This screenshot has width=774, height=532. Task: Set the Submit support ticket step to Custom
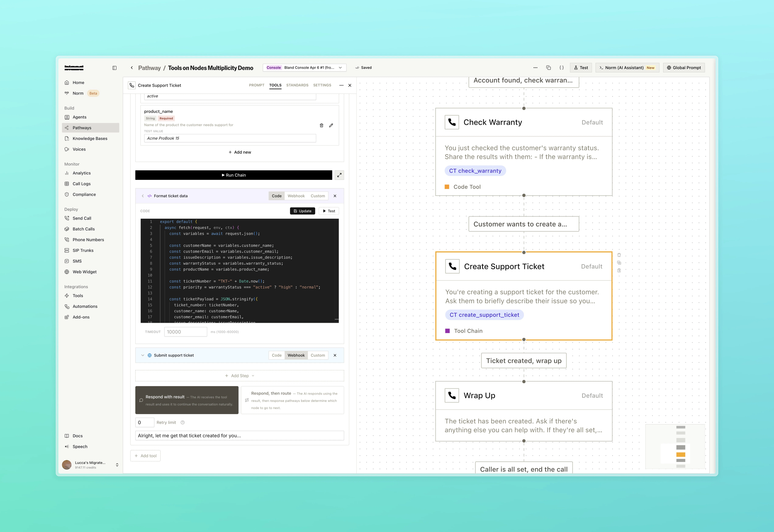coord(318,355)
